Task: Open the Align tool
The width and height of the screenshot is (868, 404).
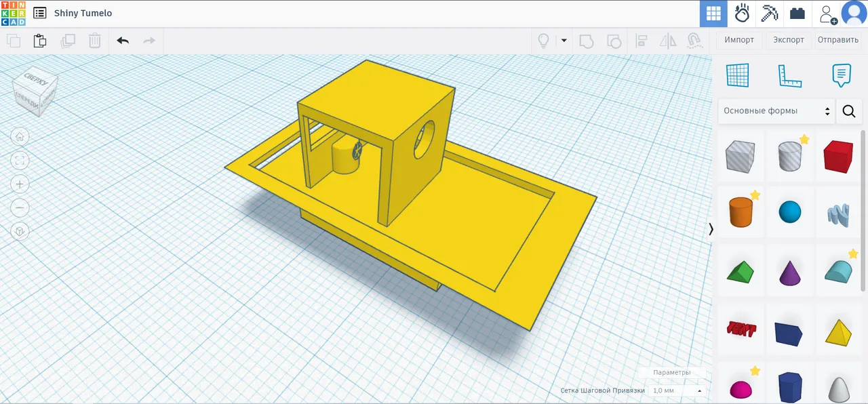Action: tap(642, 41)
